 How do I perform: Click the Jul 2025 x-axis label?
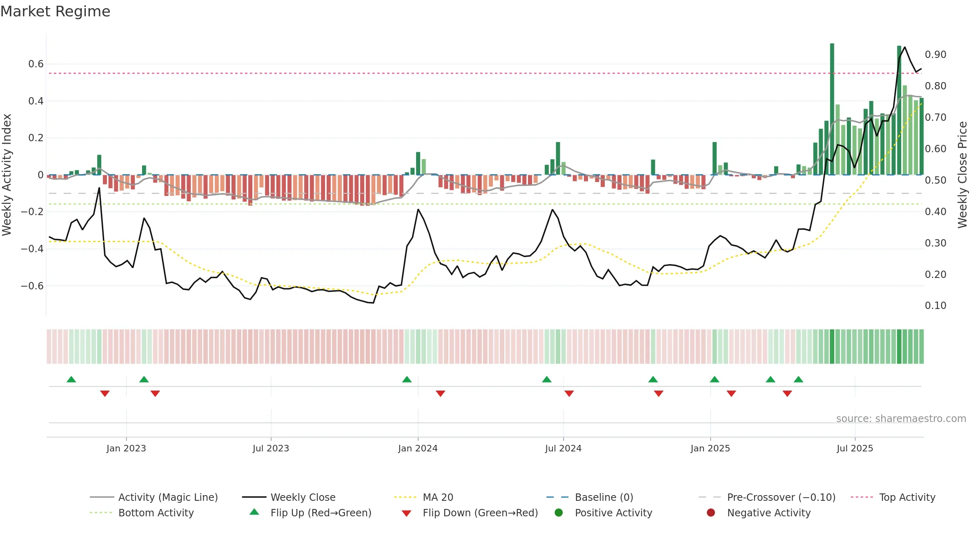click(855, 448)
